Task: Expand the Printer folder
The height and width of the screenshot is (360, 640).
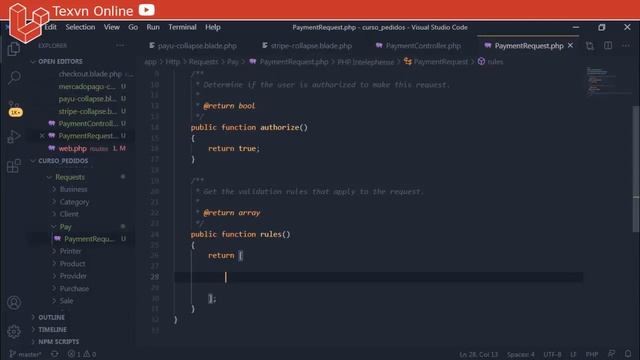Action: tap(70, 251)
